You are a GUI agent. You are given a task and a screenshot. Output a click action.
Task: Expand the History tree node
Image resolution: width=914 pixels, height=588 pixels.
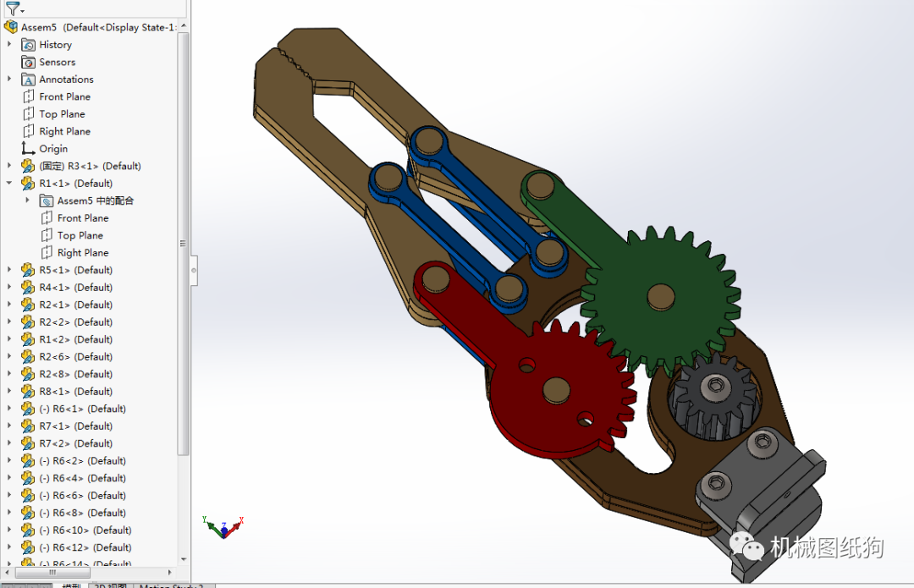click(8, 44)
